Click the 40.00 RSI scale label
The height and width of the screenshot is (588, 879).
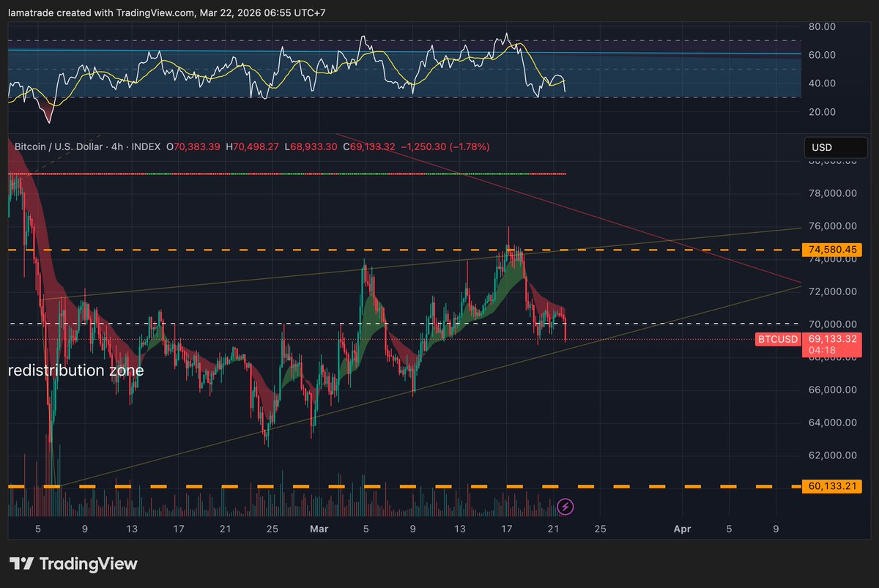click(821, 83)
